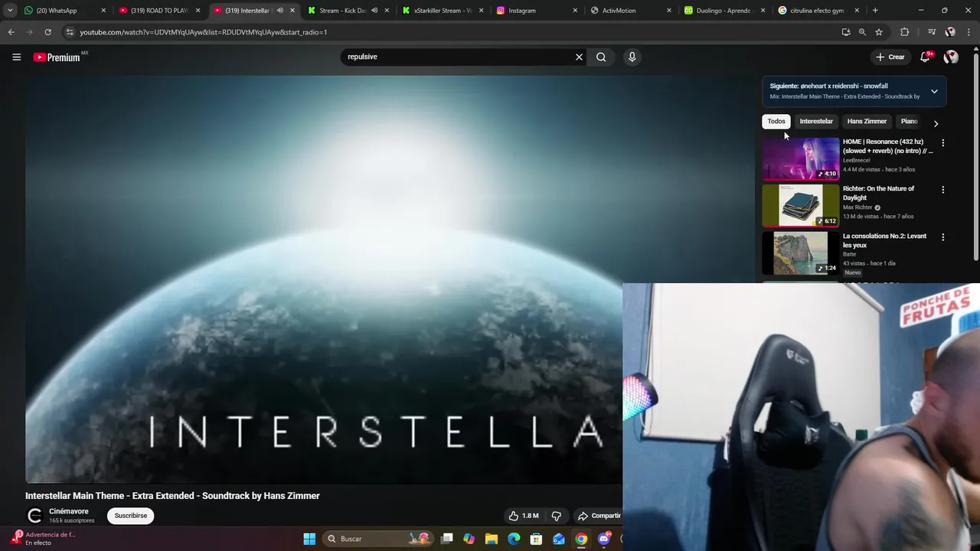This screenshot has height=551, width=980.
Task: Open YouTube notifications bell
Action: click(925, 57)
